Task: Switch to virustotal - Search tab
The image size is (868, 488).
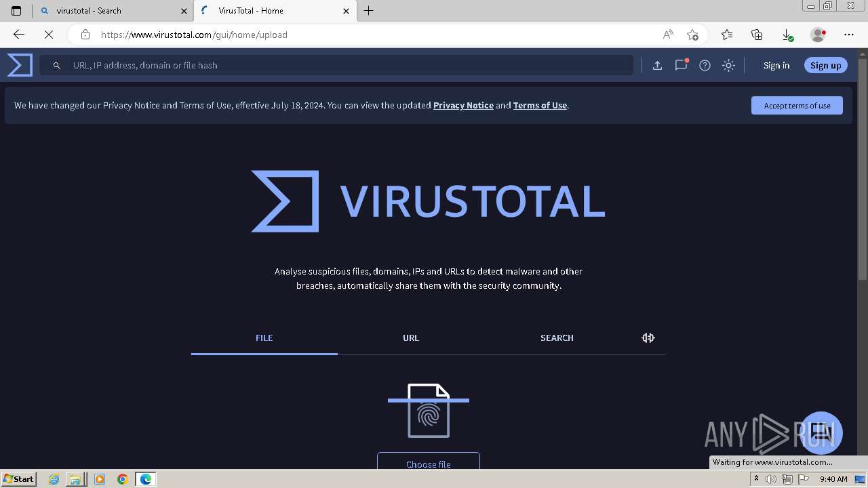Action: (113, 11)
